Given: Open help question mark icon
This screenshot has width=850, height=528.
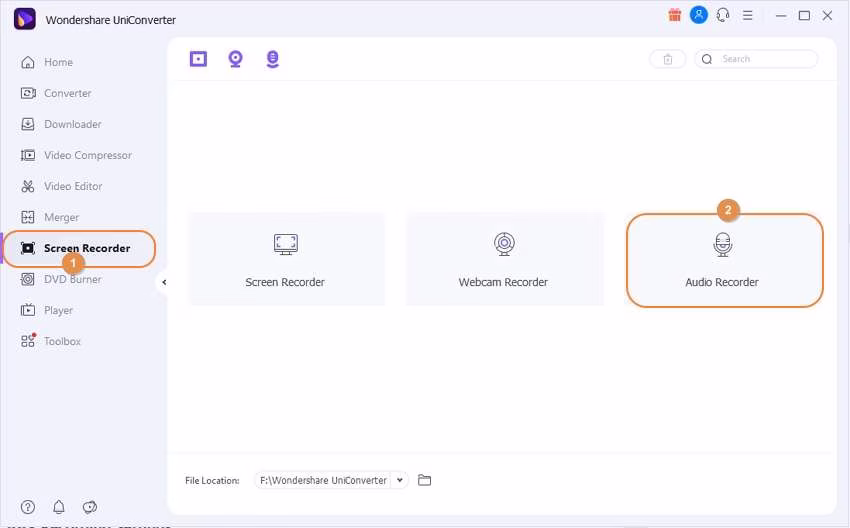Looking at the screenshot, I should [x=28, y=507].
